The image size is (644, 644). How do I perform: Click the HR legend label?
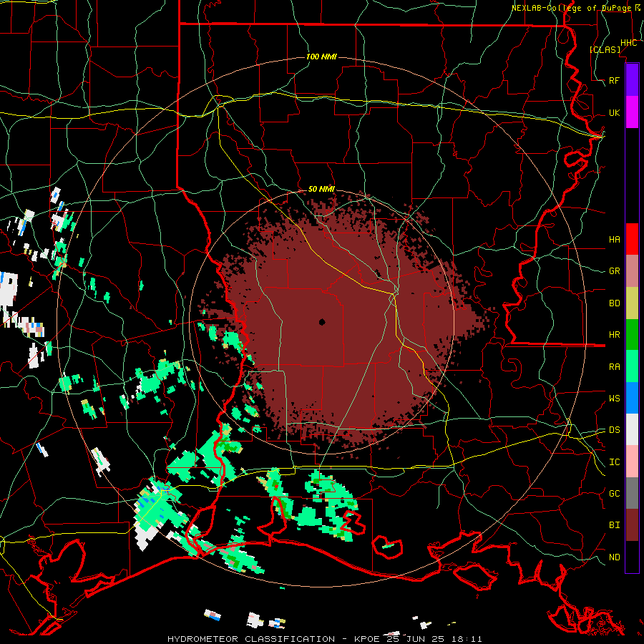[x=614, y=335]
